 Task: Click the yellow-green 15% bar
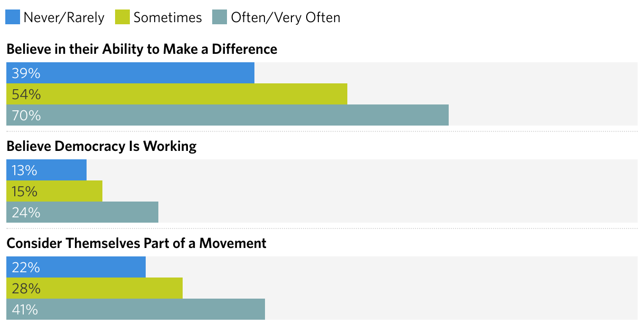click(x=54, y=191)
